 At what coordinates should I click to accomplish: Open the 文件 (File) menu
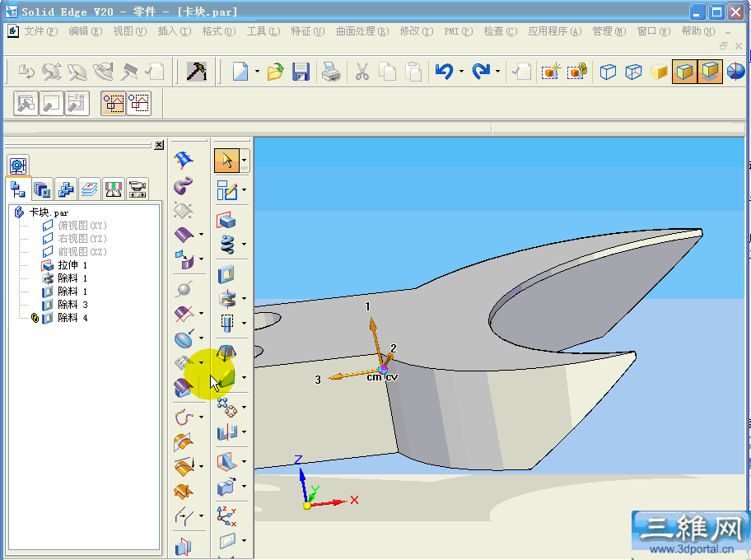coord(41,31)
